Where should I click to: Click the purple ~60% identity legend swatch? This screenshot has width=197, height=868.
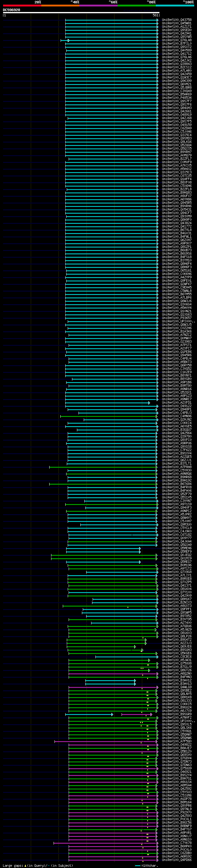pos(99,6)
